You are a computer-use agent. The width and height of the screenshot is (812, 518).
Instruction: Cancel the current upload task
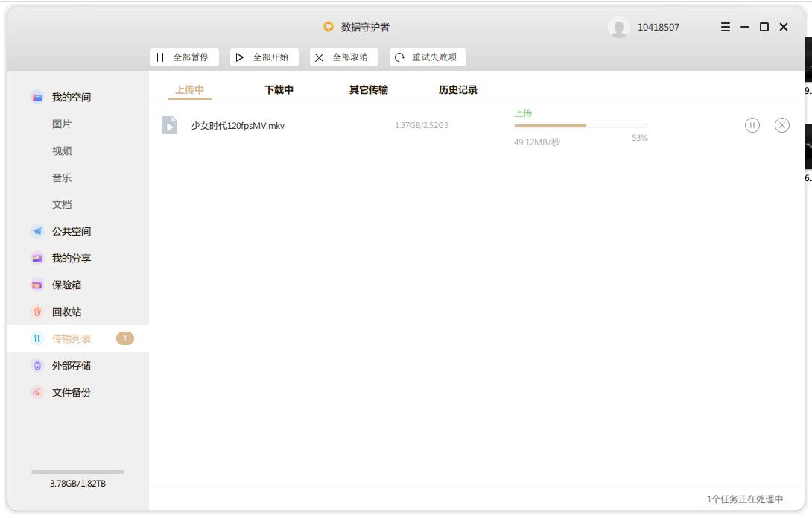782,125
